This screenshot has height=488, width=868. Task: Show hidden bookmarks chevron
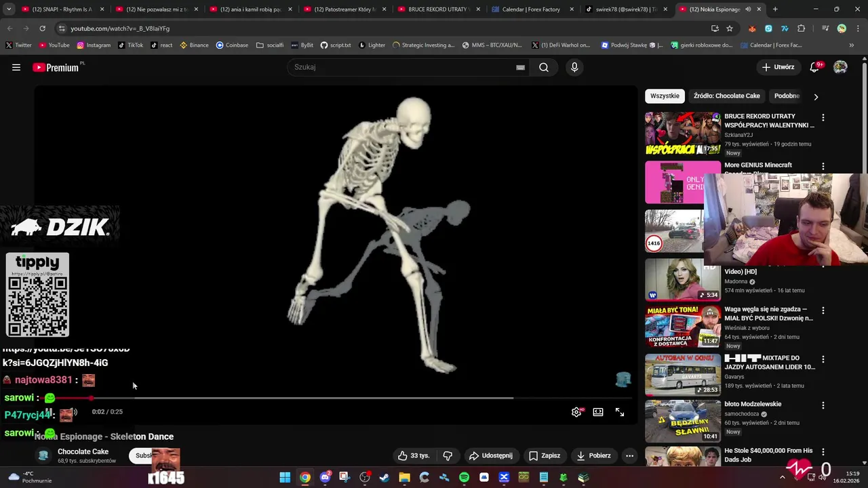point(852,45)
